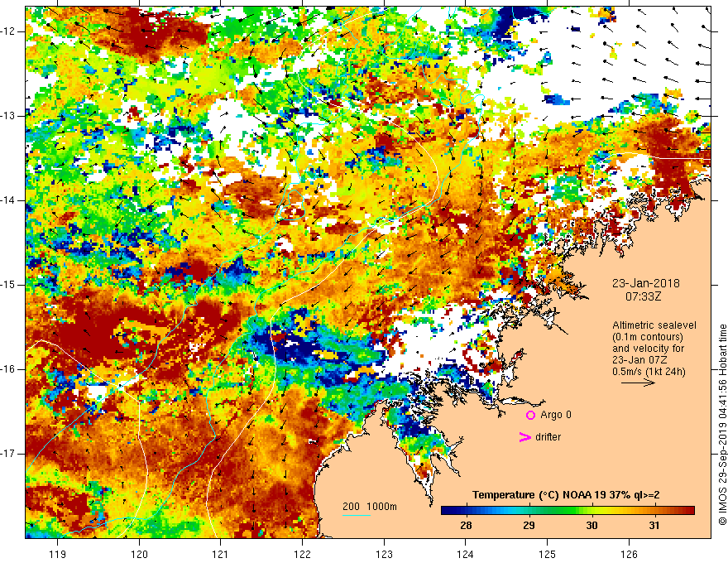Click the 123 longitude axis label
This screenshot has height=563, width=728.
(x=384, y=554)
